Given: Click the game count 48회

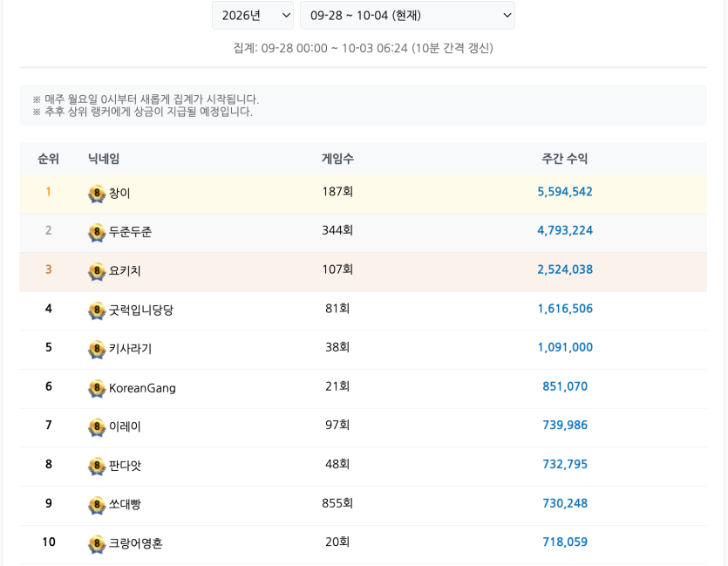Looking at the screenshot, I should tap(337, 464).
